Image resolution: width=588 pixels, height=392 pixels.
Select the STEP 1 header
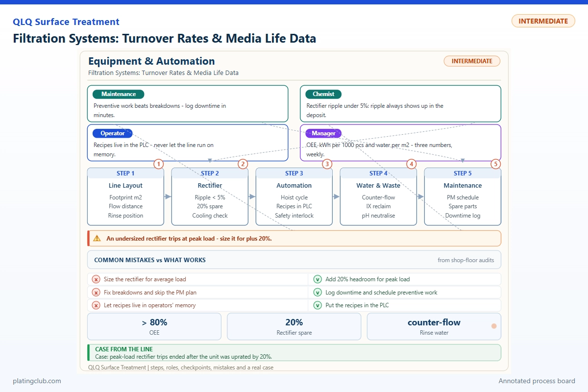[x=125, y=173]
